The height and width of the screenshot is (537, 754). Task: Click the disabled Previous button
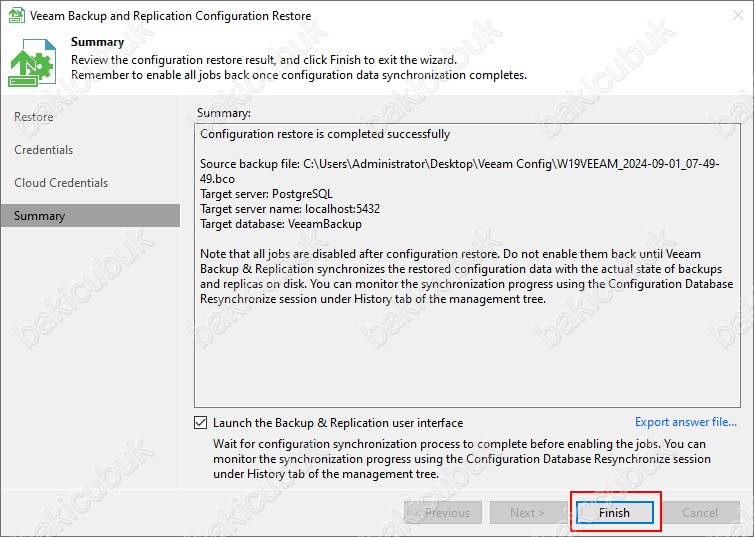(x=443, y=512)
